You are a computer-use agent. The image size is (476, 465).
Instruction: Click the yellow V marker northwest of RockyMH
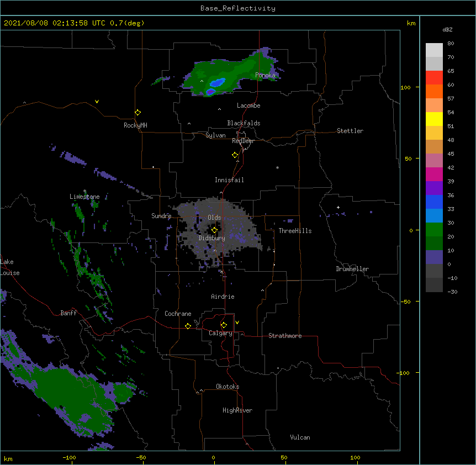tap(97, 102)
